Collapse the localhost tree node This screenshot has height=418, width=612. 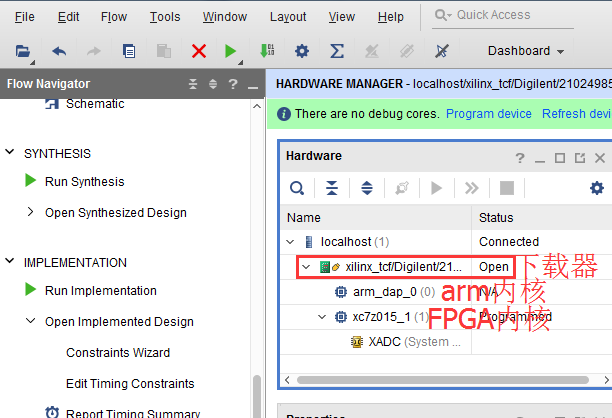(x=290, y=242)
